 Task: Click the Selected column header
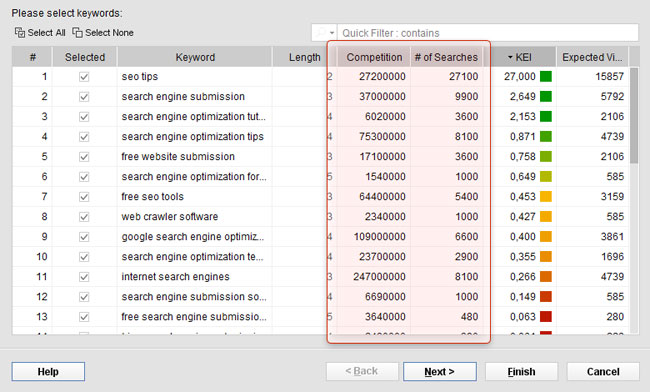tap(85, 57)
